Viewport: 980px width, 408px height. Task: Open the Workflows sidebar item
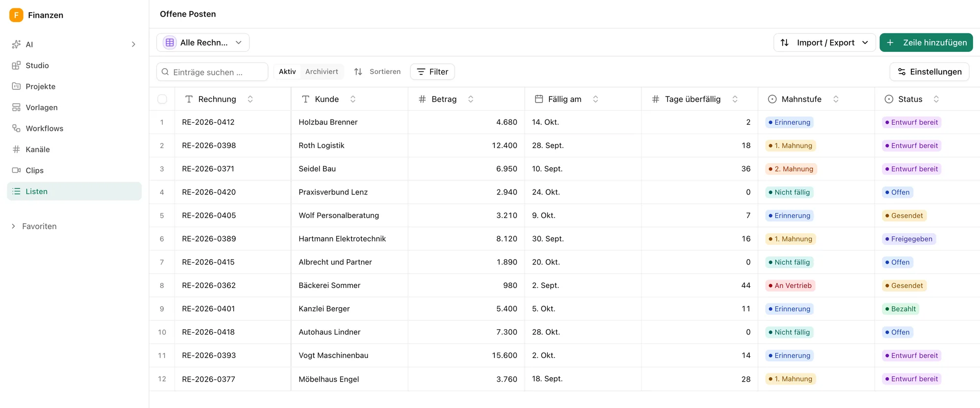(74, 129)
